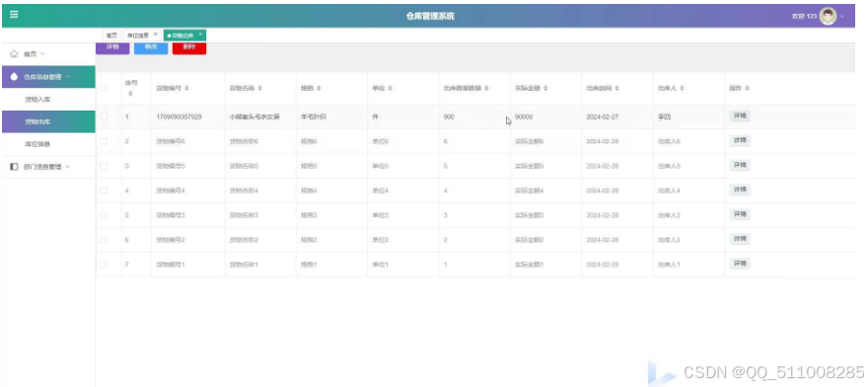Click the 规格4 cell
Viewport: 868px width, 387px height.
309,191
